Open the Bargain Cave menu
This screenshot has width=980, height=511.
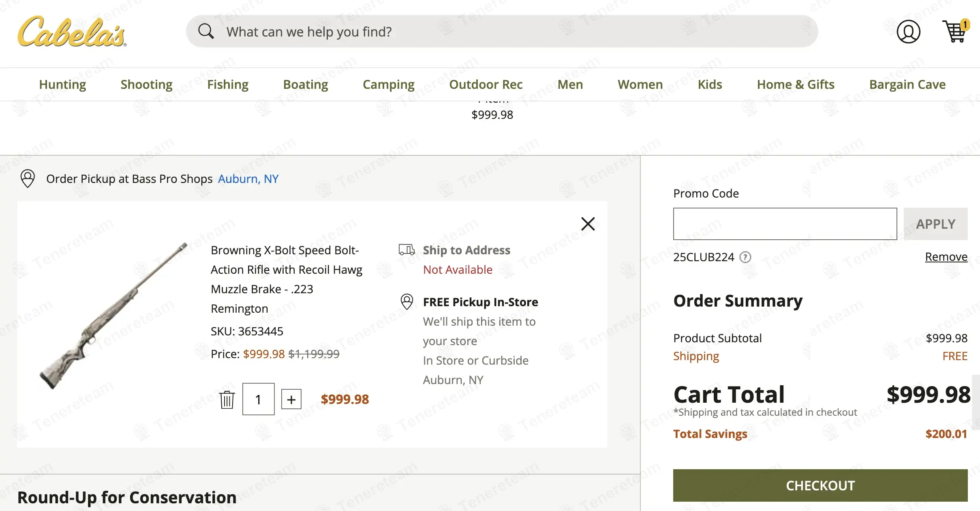click(907, 84)
